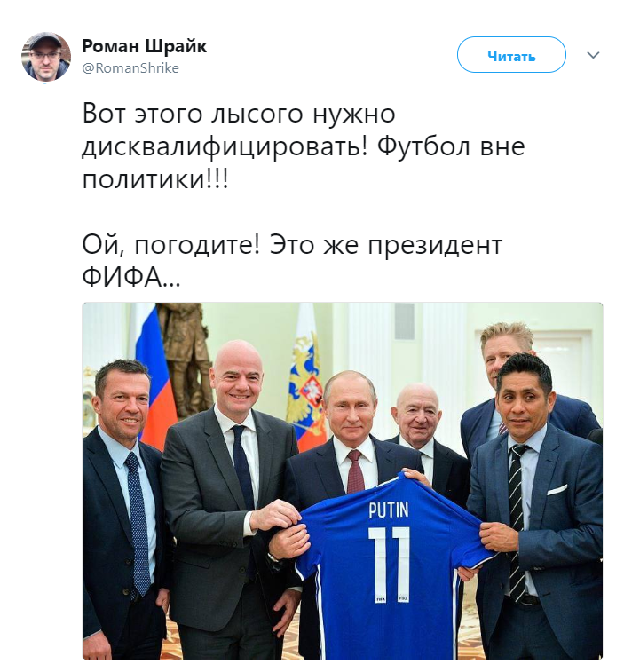624x672 pixels.
Task: Expand the tweet options chevron
Action: coord(593,55)
